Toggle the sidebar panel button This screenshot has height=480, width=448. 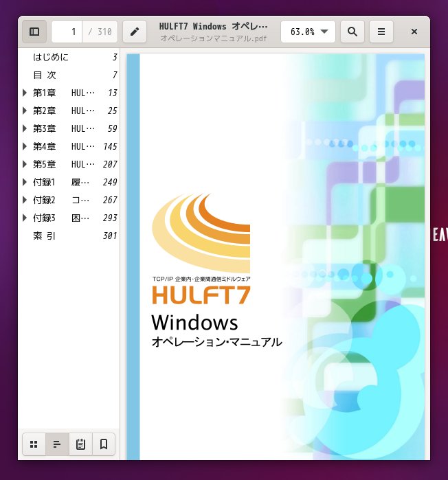click(x=34, y=32)
